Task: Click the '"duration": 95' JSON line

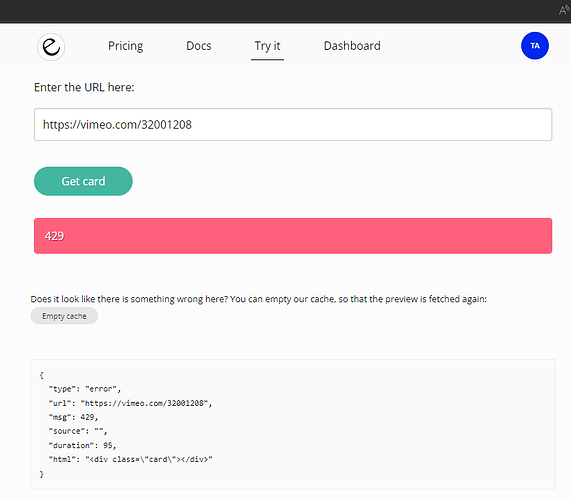Action: click(82, 445)
